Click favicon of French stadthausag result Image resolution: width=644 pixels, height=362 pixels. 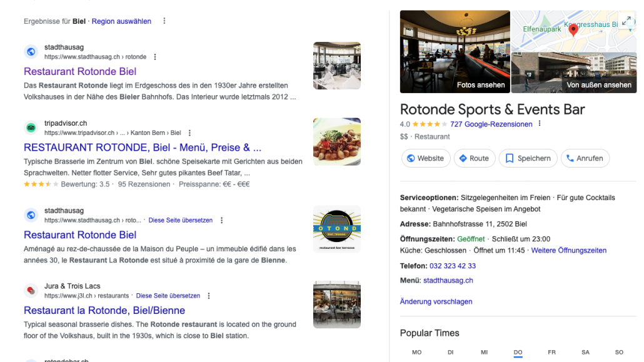pyautogui.click(x=31, y=215)
